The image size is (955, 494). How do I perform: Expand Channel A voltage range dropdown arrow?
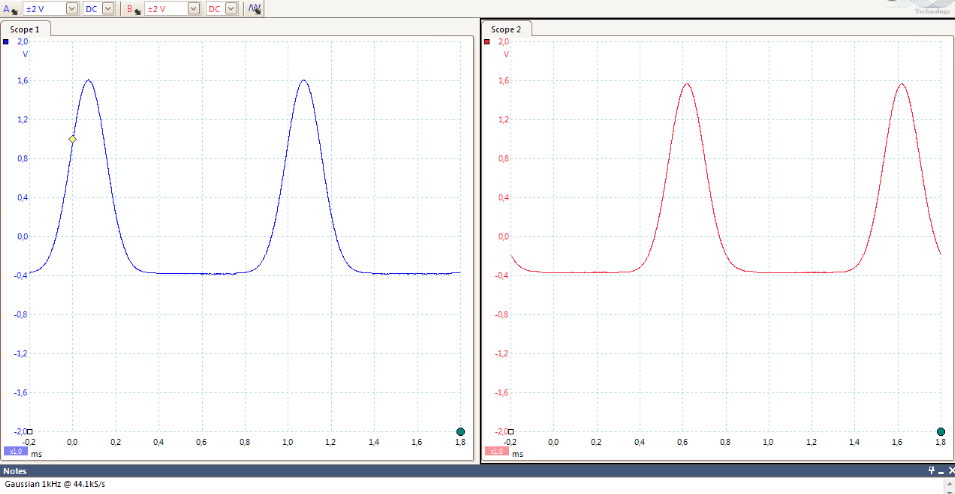click(x=72, y=9)
